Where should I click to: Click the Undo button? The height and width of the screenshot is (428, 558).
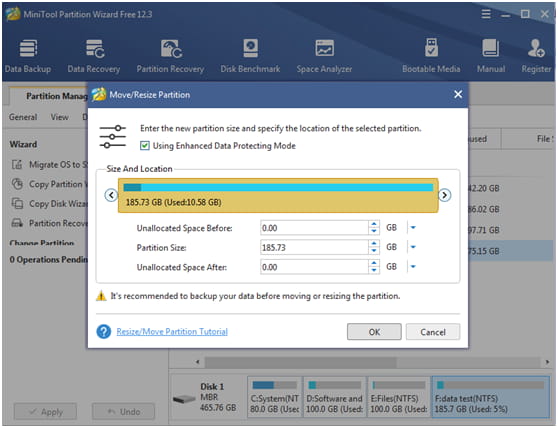tap(123, 412)
